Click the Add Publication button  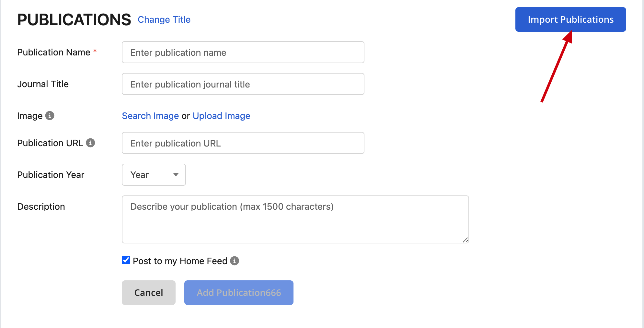pos(239,293)
